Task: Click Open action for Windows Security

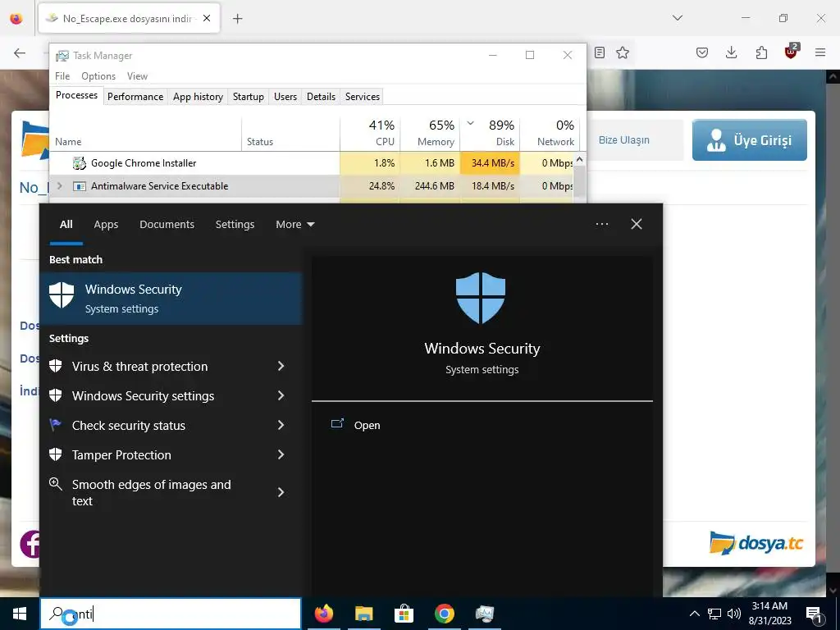Action: coord(367,425)
